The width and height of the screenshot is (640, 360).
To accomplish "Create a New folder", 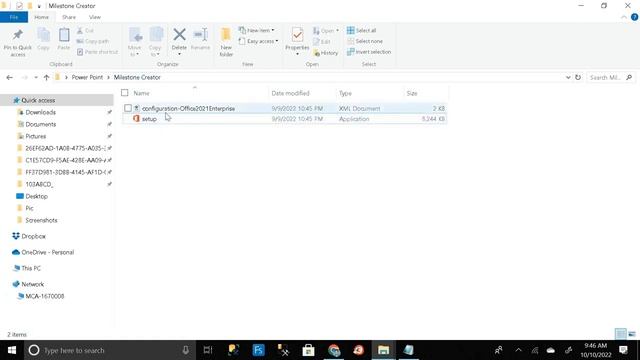I will [x=226, y=42].
